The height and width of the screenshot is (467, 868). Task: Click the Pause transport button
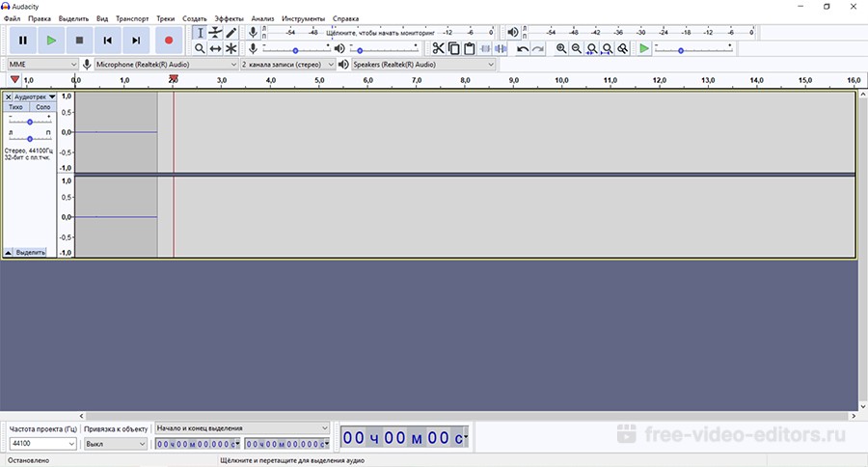(x=23, y=41)
